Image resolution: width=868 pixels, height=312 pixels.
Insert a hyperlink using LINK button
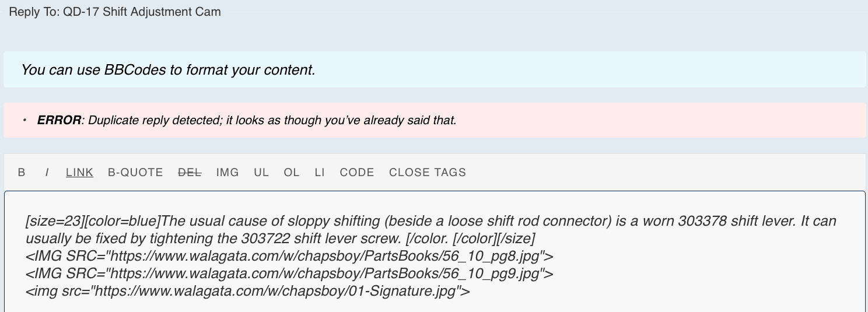[79, 173]
